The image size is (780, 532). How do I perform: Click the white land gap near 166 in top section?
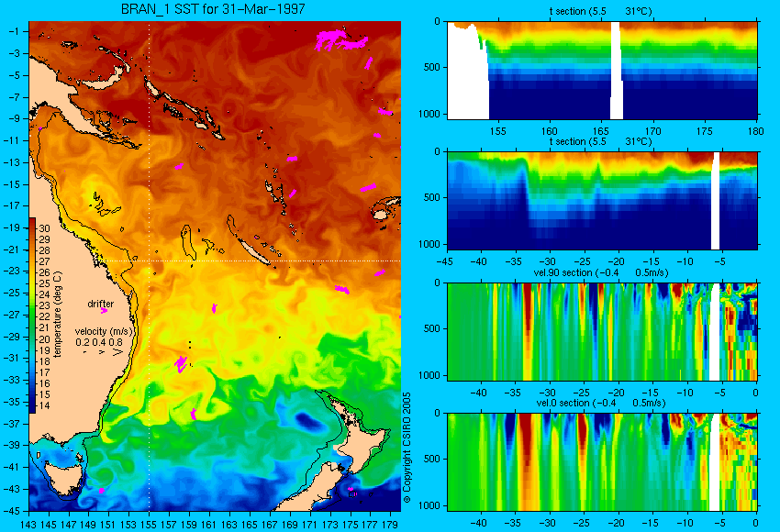point(617,70)
